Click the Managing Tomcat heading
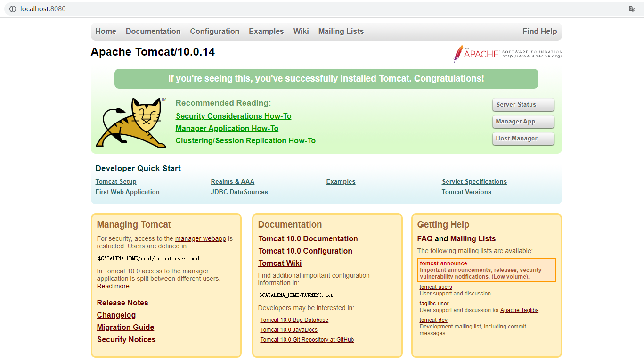This screenshot has width=644, height=361. tap(134, 225)
